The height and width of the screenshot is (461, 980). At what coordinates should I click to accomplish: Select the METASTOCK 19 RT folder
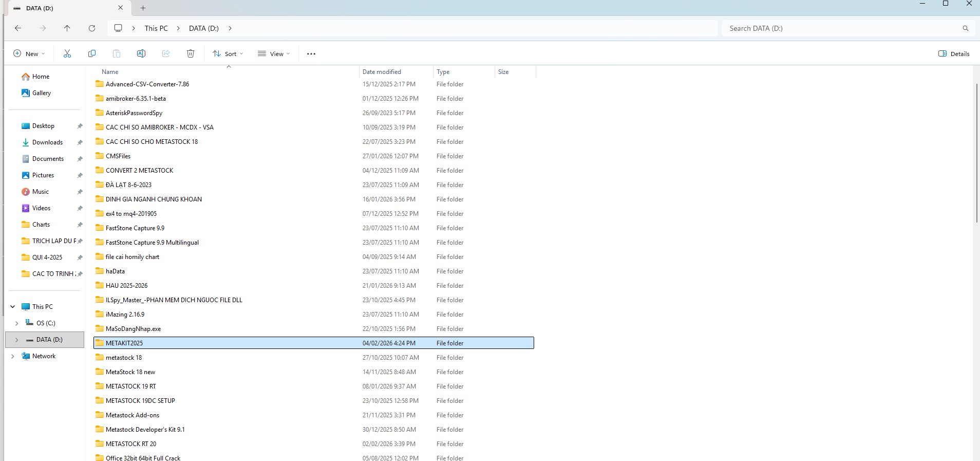point(131,386)
